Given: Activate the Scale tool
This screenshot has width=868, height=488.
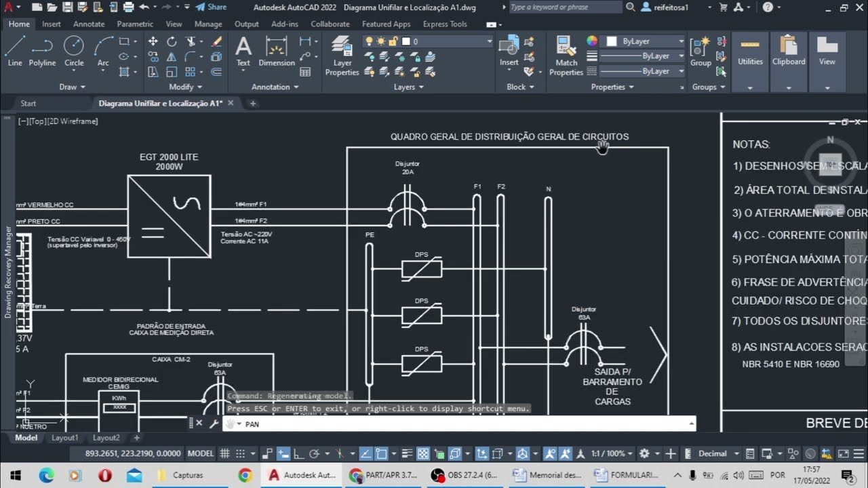Looking at the screenshot, I should (172, 72).
